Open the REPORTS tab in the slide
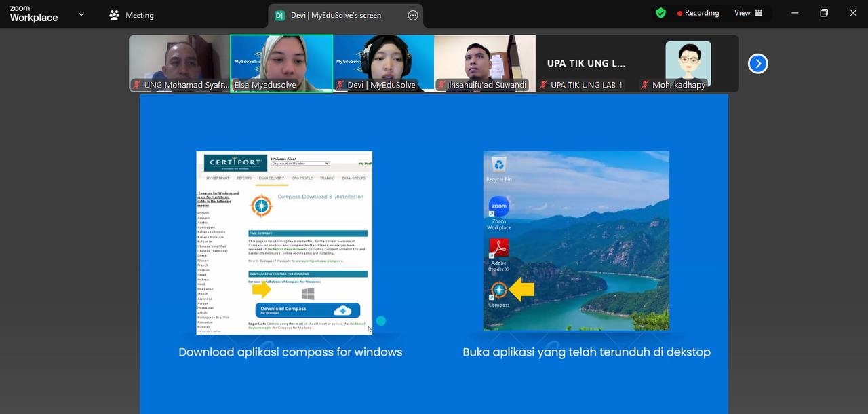The width and height of the screenshot is (868, 414). (244, 178)
